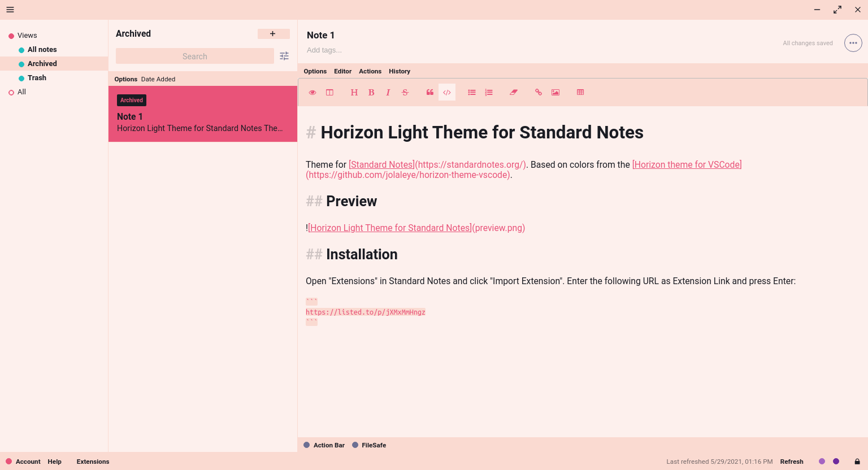Apply italic formatting icon
868x470 pixels.
click(388, 93)
